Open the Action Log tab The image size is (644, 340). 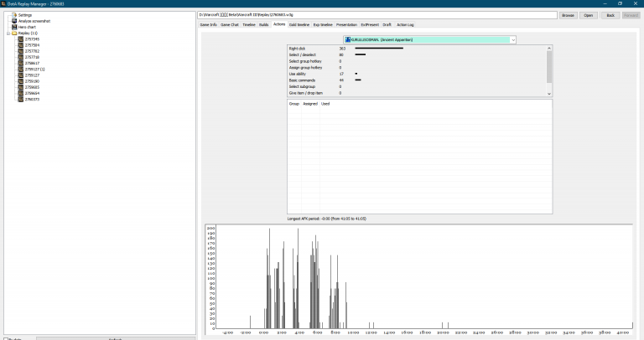[x=405, y=25]
